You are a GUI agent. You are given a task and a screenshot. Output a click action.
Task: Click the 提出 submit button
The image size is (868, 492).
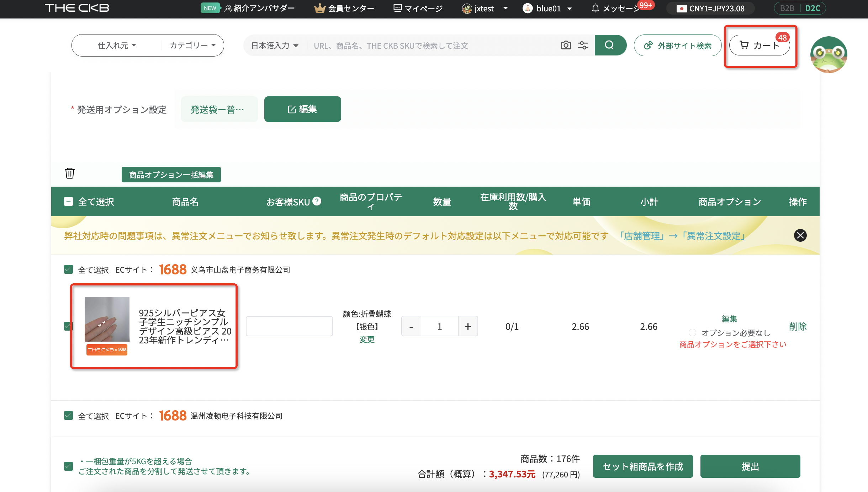[x=750, y=466]
